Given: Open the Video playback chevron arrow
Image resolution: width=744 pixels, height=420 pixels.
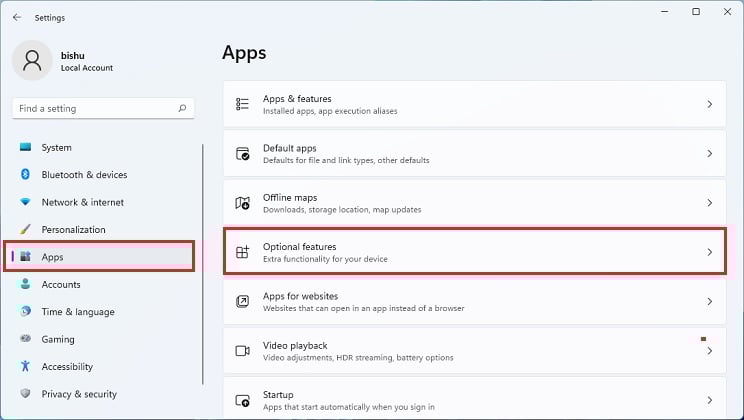Looking at the screenshot, I should pos(710,351).
